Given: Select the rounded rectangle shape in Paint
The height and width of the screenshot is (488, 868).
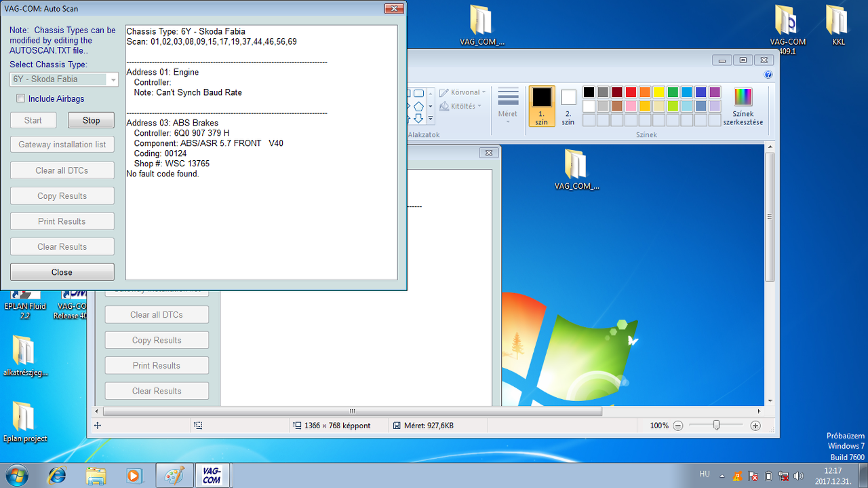Looking at the screenshot, I should [x=419, y=94].
